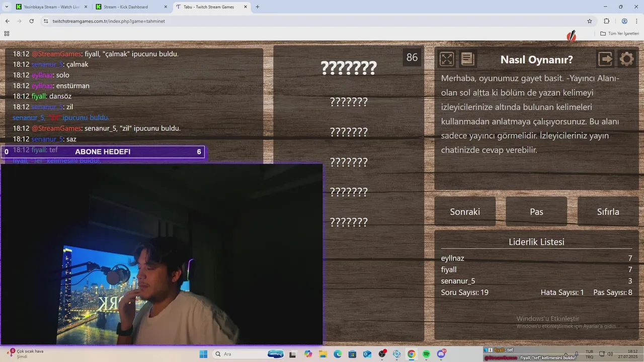Click the URL address bar

(317, 21)
